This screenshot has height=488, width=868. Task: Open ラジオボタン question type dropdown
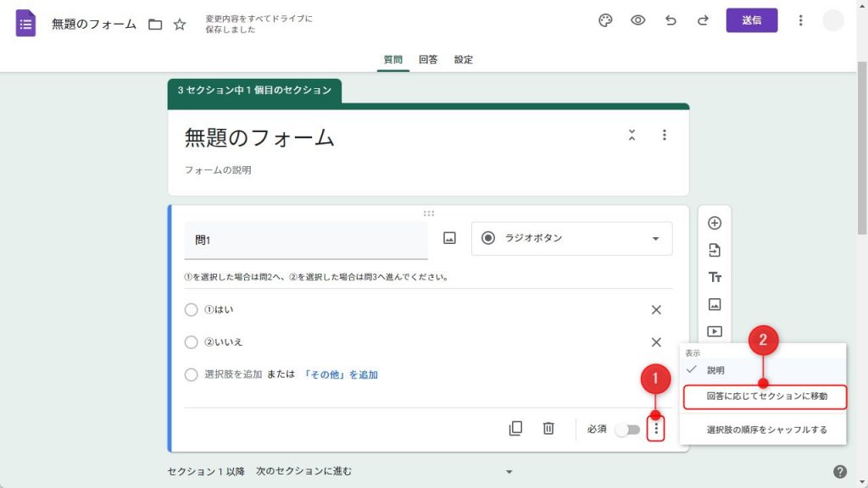pyautogui.click(x=572, y=238)
